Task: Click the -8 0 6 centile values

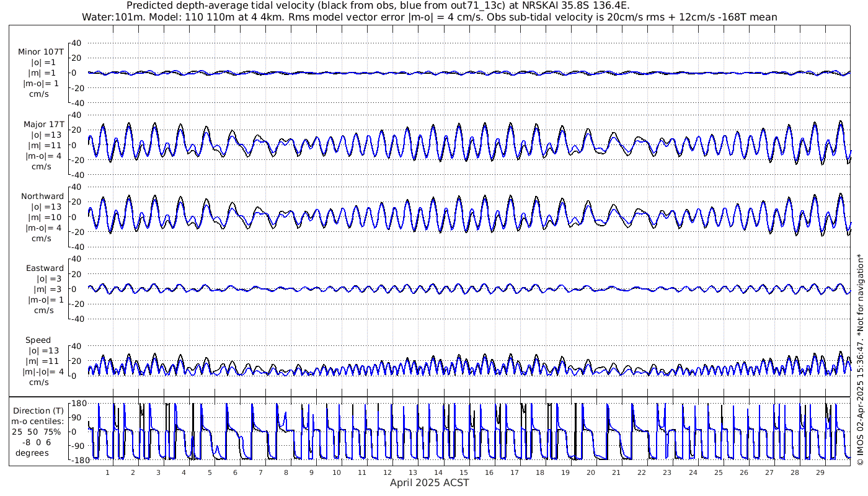Action: pyautogui.click(x=38, y=441)
